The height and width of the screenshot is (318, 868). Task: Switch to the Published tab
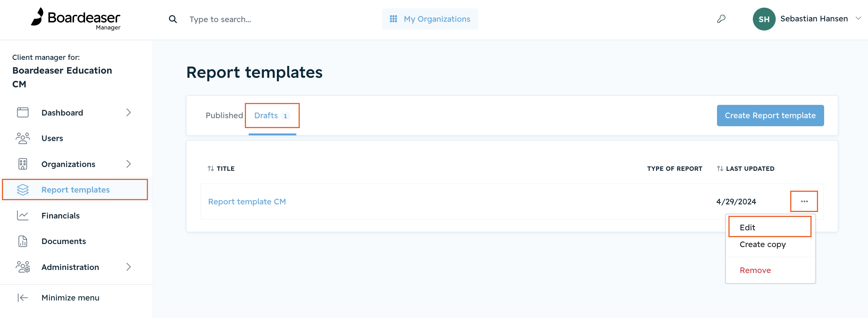point(224,116)
